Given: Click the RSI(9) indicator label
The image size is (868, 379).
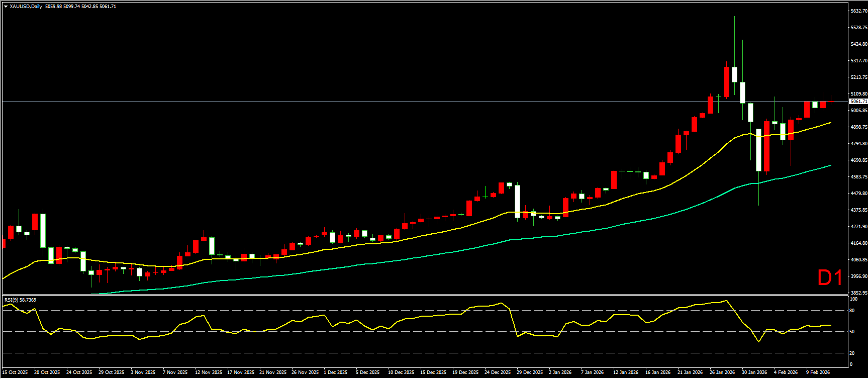Looking at the screenshot, I should click(x=20, y=300).
